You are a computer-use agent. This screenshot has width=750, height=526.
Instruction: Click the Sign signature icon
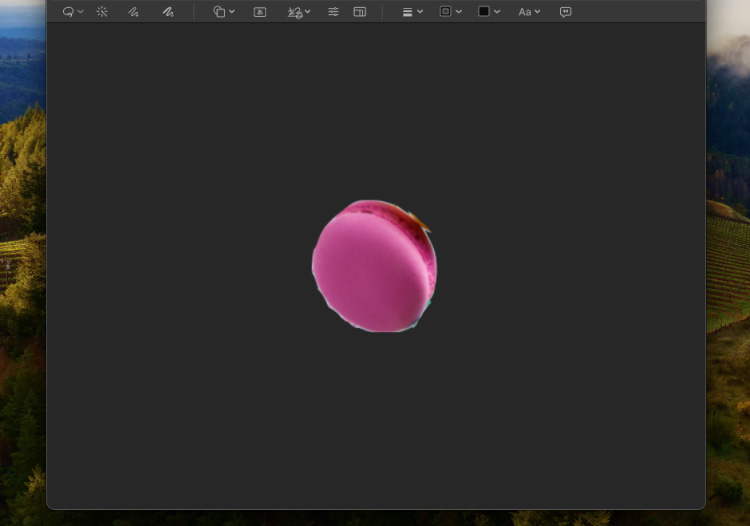(x=294, y=12)
